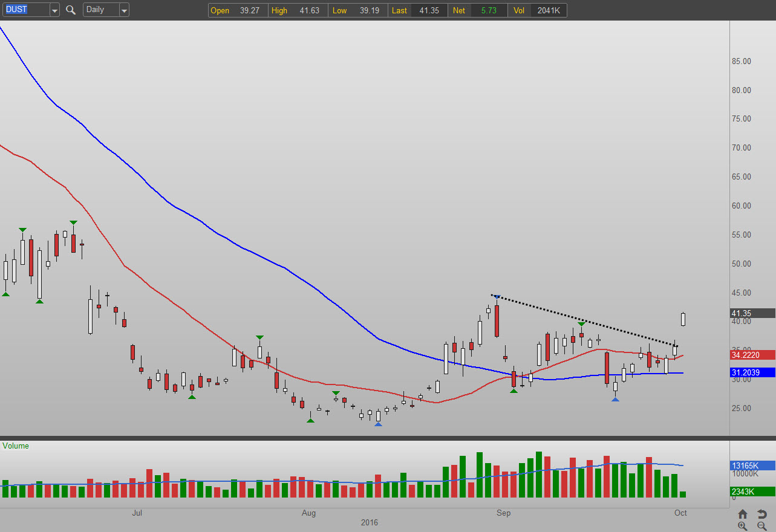
Task: Click the Volume panel label
Action: pyautogui.click(x=16, y=446)
